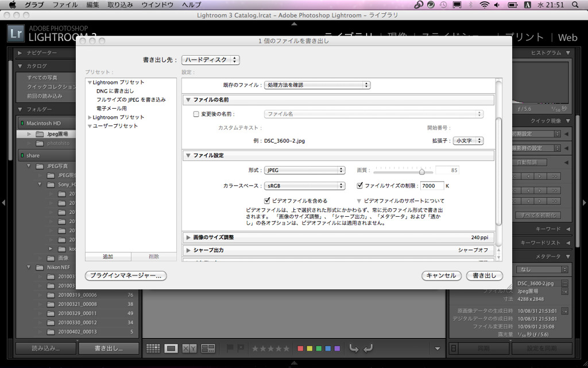588x368 pixels.
Task: Switch to grid view in Lightroom toolbar
Action: (x=153, y=348)
